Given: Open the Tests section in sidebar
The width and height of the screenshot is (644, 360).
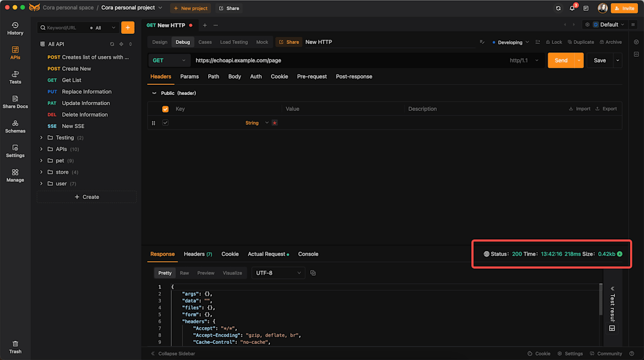Looking at the screenshot, I should pos(15,77).
